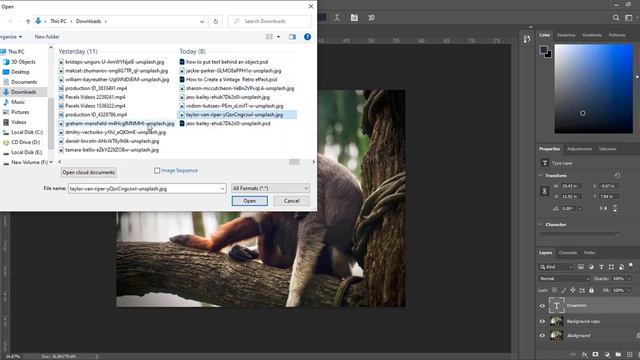Filter layers by smart object icon

(621, 267)
